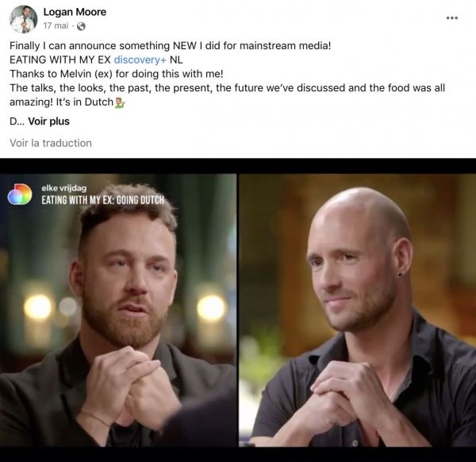This screenshot has width=476, height=462.
Task: Open Logan Moore's profile picture
Action: (x=23, y=19)
